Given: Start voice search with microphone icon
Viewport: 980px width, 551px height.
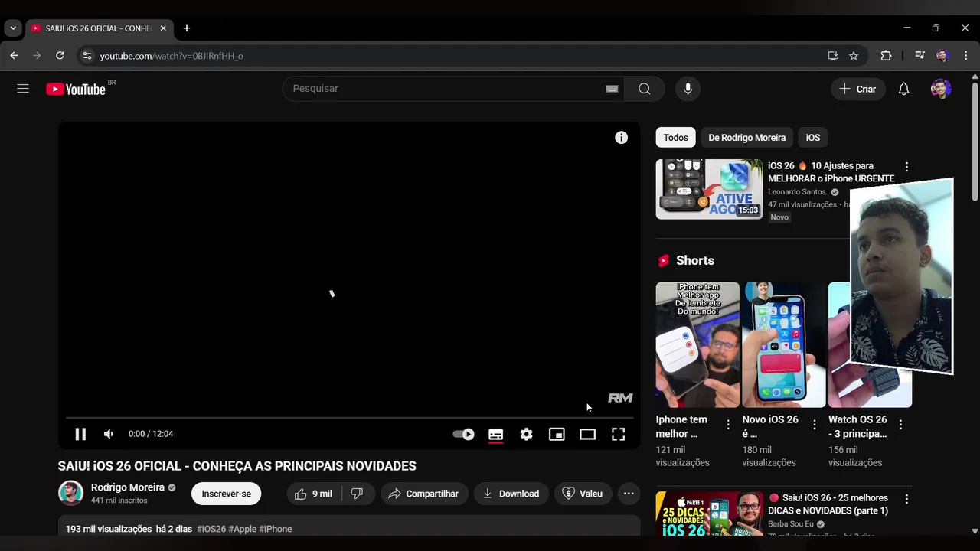Looking at the screenshot, I should point(688,89).
